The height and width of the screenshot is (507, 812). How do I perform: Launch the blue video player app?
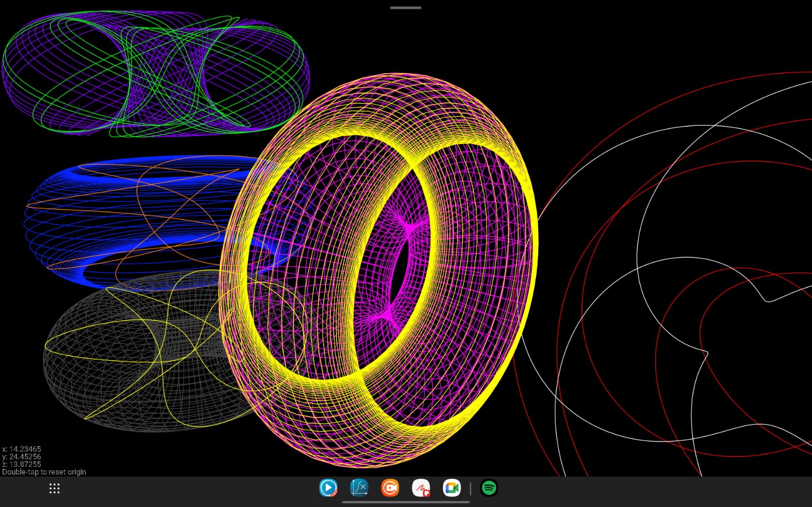point(328,488)
